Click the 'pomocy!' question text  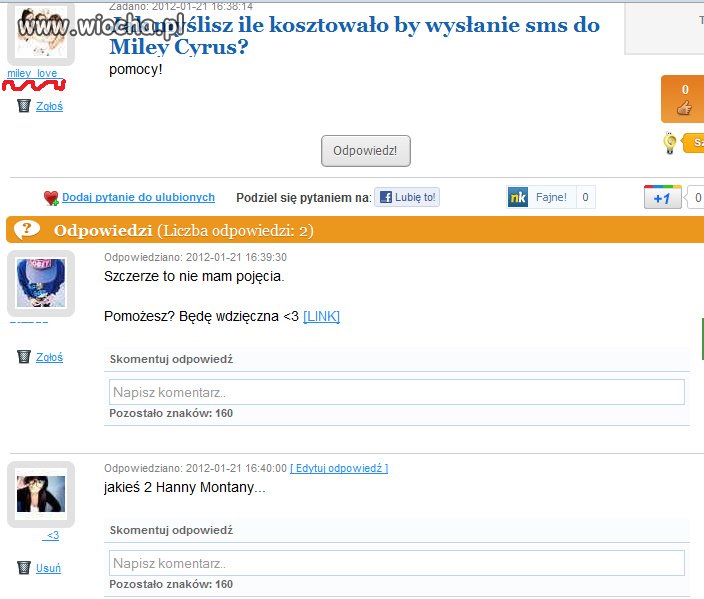(136, 70)
